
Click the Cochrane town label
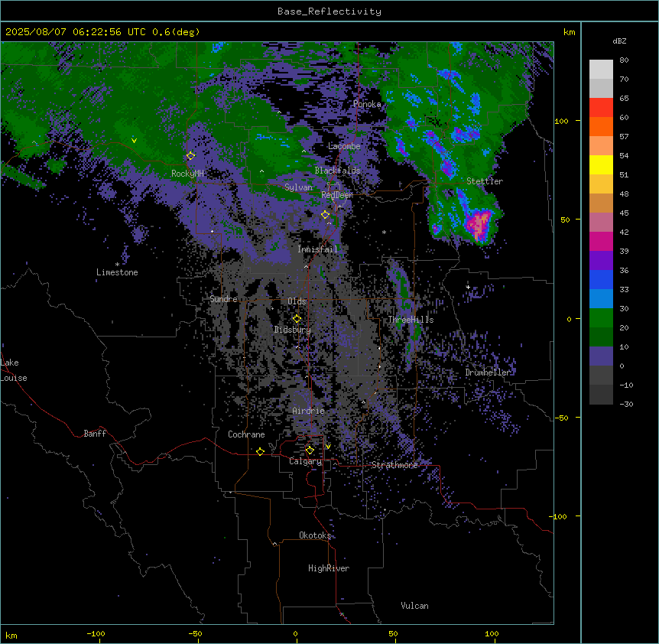[246, 434]
